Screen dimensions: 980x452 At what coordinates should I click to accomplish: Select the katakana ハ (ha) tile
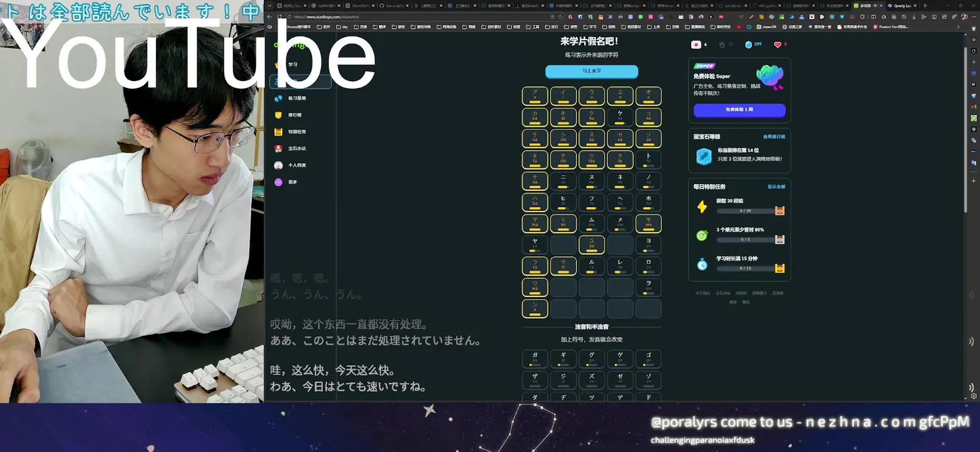click(x=535, y=202)
